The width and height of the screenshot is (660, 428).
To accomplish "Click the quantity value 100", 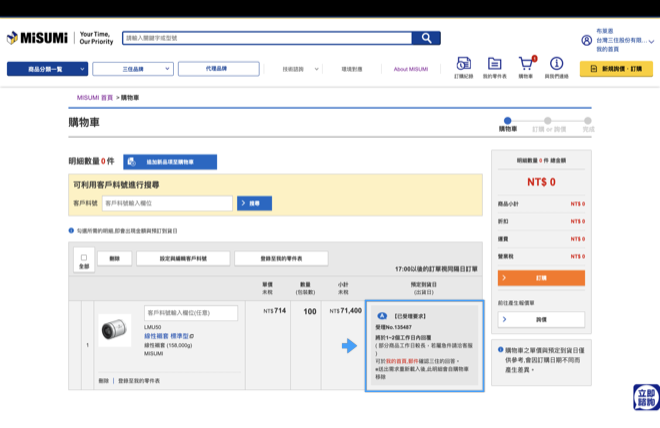I will (310, 311).
